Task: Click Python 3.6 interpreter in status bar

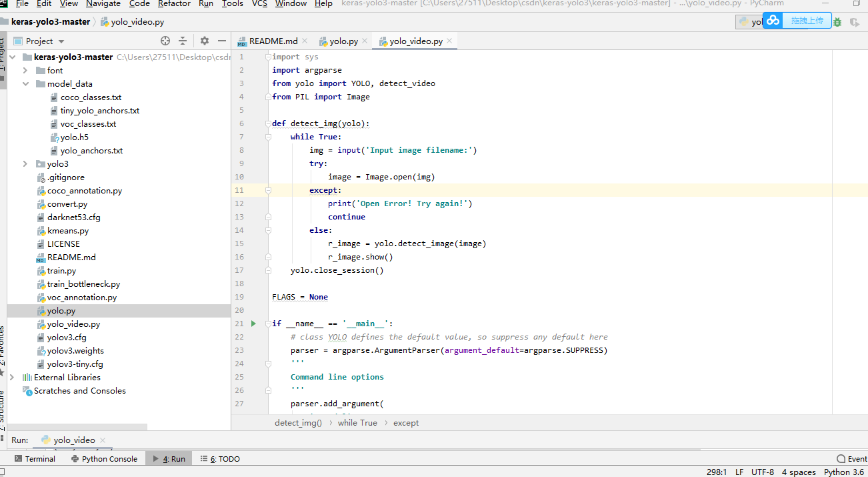Action: click(844, 472)
